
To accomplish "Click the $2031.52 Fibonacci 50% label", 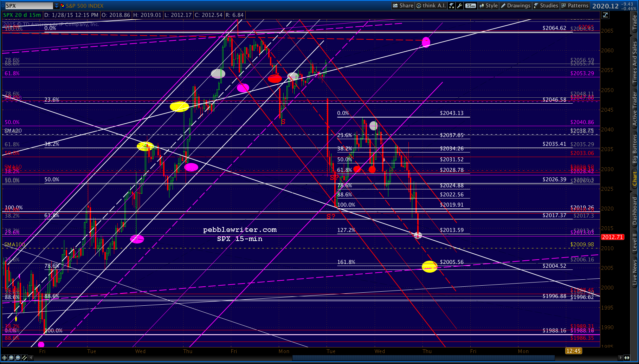I will click(x=452, y=160).
